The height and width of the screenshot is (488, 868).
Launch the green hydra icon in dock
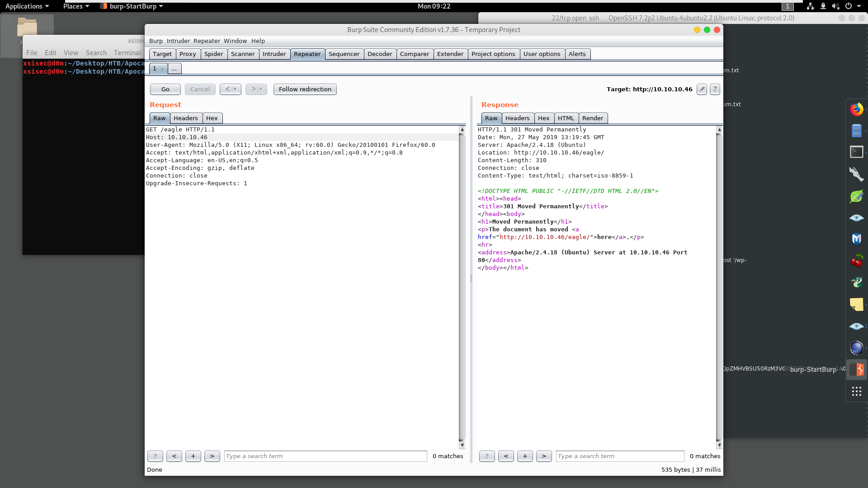coord(856,282)
